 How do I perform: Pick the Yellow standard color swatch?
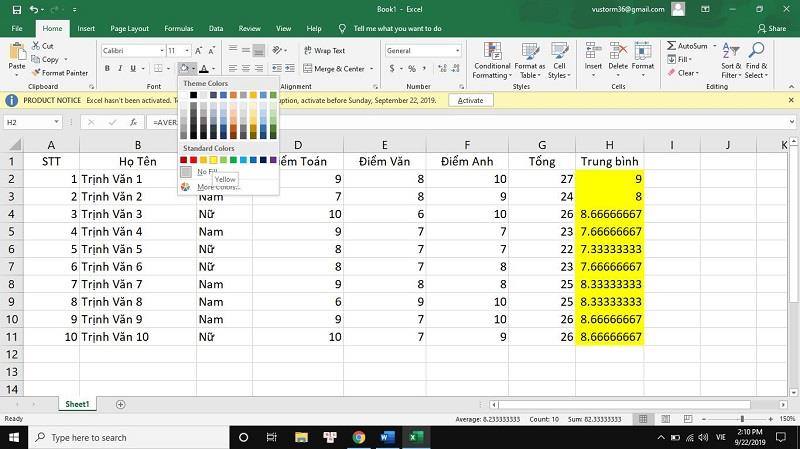213,160
